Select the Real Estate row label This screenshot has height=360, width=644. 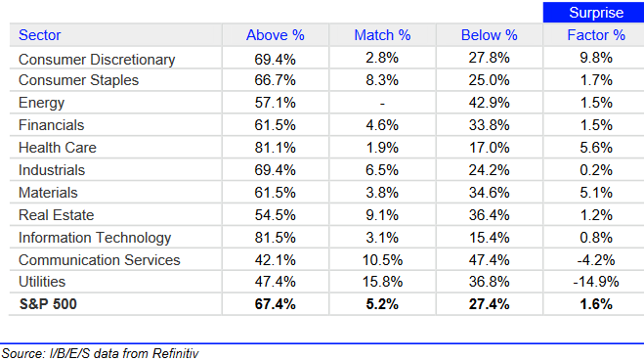(57, 215)
